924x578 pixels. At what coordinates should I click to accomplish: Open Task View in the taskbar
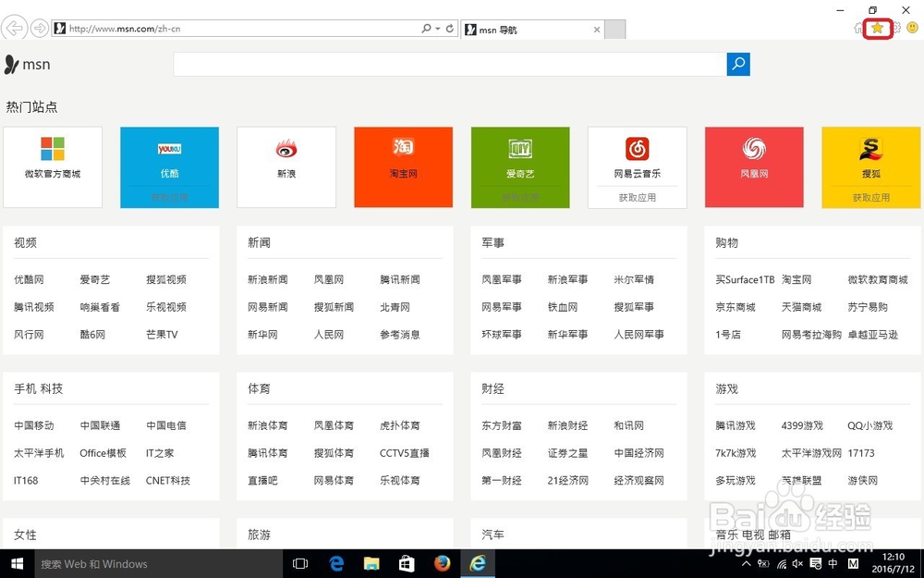(300, 564)
